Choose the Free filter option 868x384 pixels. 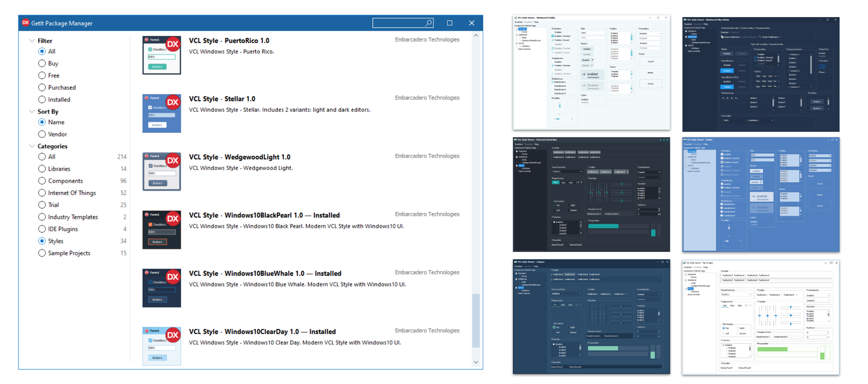pyautogui.click(x=42, y=76)
